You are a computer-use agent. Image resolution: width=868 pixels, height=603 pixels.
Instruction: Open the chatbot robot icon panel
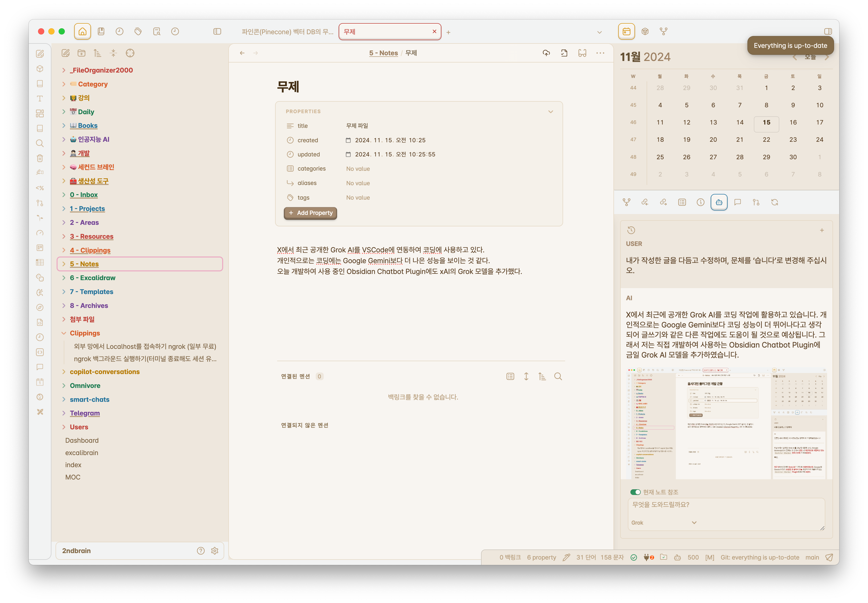point(719,202)
